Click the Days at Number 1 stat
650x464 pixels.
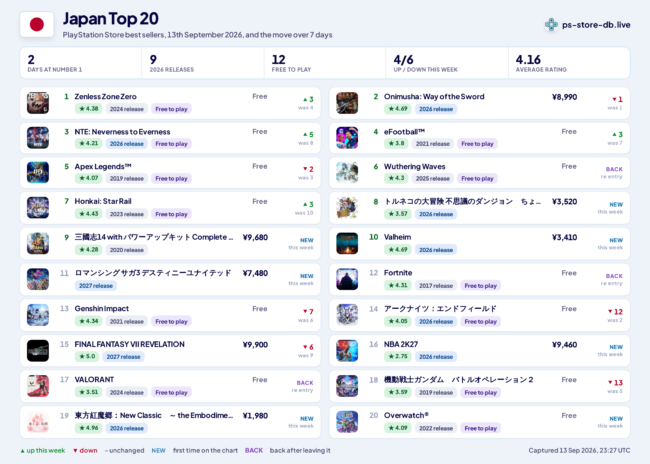coord(81,63)
